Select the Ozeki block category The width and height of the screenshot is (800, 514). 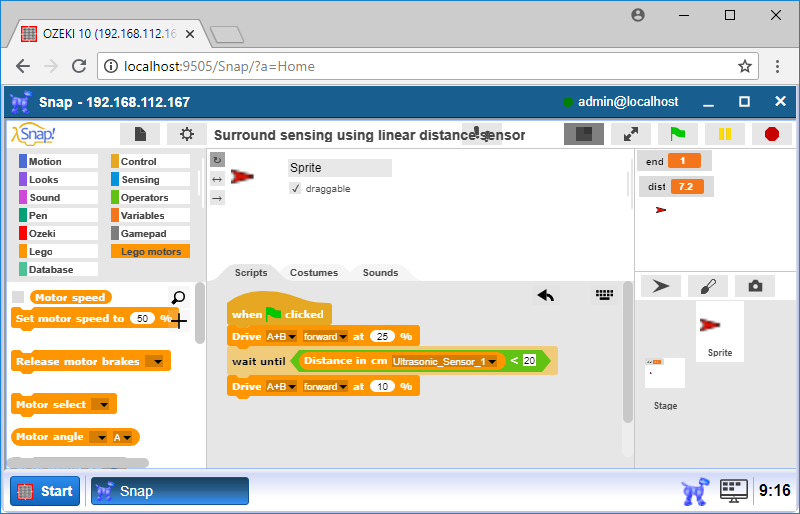pyautogui.click(x=58, y=233)
